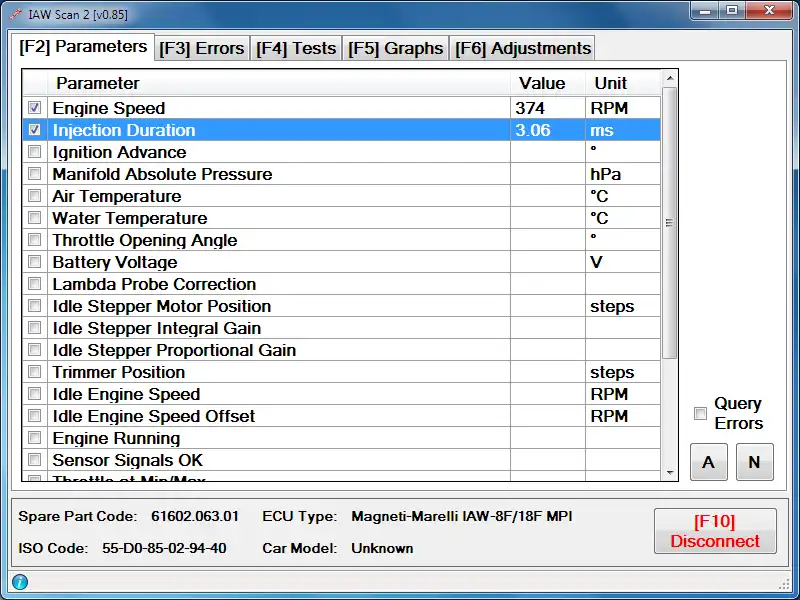Select the Idle Engine Speed Offset row
This screenshot has width=800, height=600.
tap(341, 416)
